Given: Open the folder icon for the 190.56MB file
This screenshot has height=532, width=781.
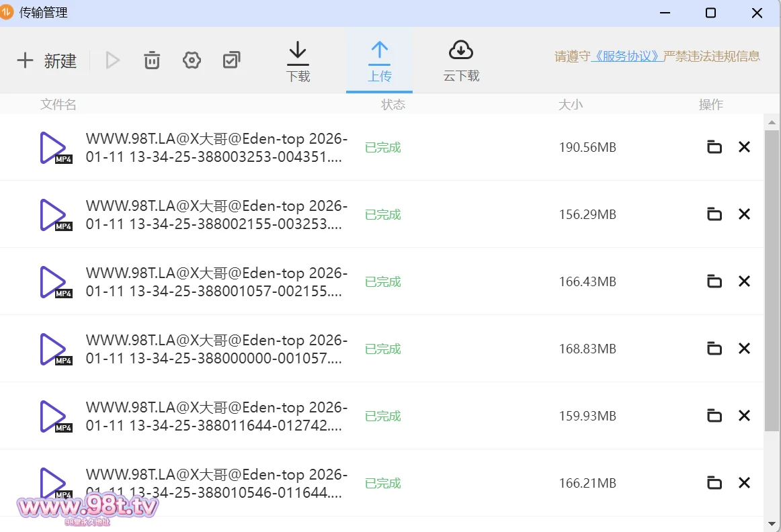Looking at the screenshot, I should pyautogui.click(x=714, y=147).
